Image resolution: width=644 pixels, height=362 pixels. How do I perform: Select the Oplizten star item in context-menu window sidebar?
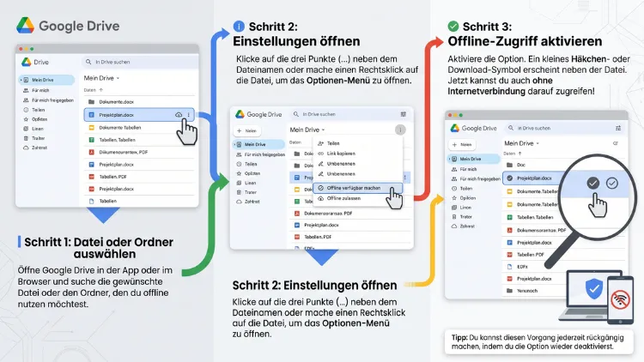[x=248, y=173]
